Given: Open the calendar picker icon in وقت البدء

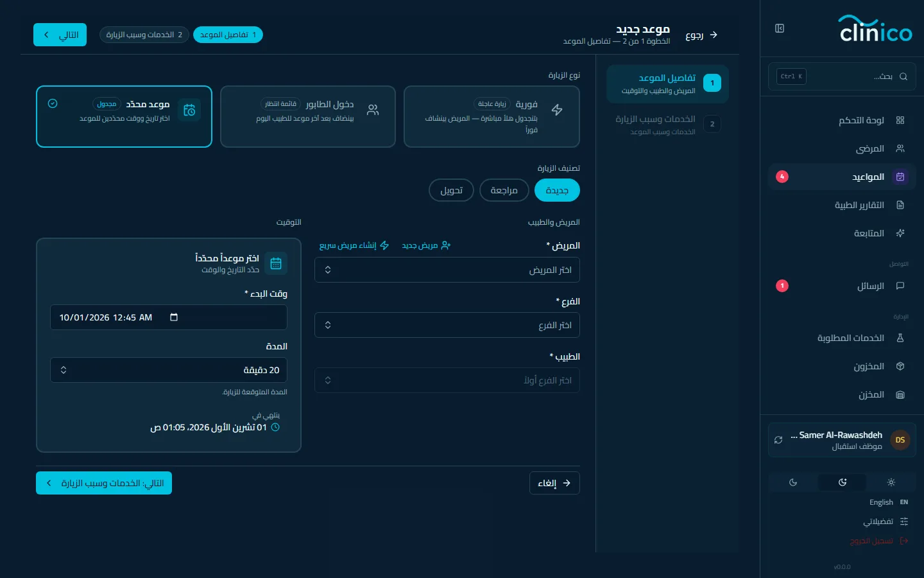Looking at the screenshot, I should 174,317.
